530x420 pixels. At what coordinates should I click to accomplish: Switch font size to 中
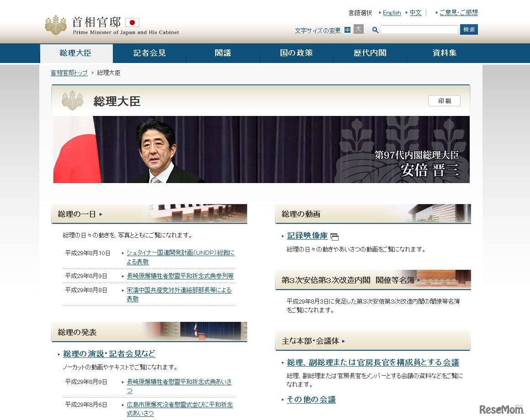click(347, 30)
